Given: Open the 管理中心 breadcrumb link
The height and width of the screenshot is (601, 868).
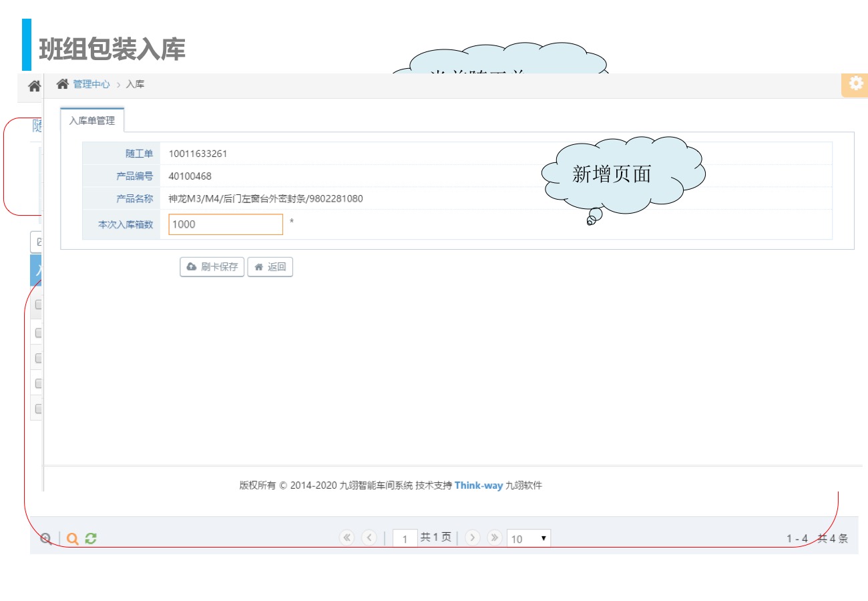Looking at the screenshot, I should pyautogui.click(x=91, y=84).
